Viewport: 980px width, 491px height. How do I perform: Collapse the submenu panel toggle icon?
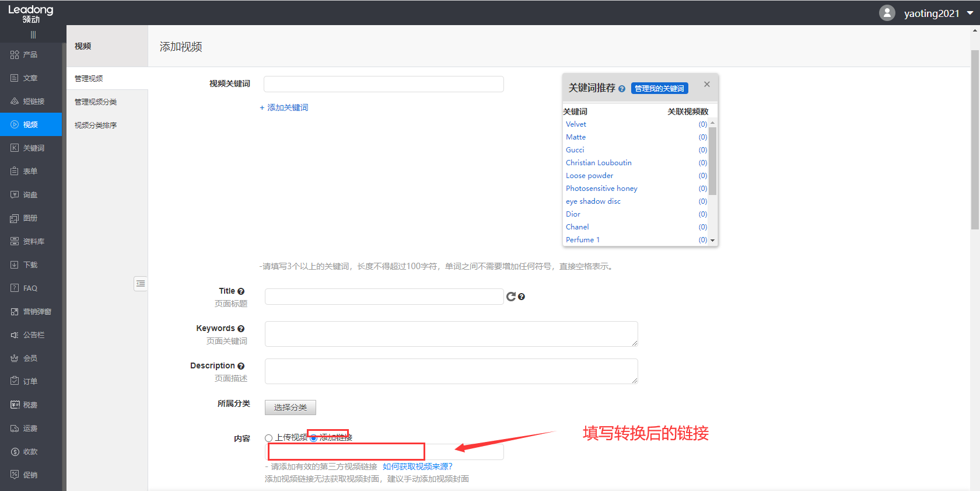[140, 284]
